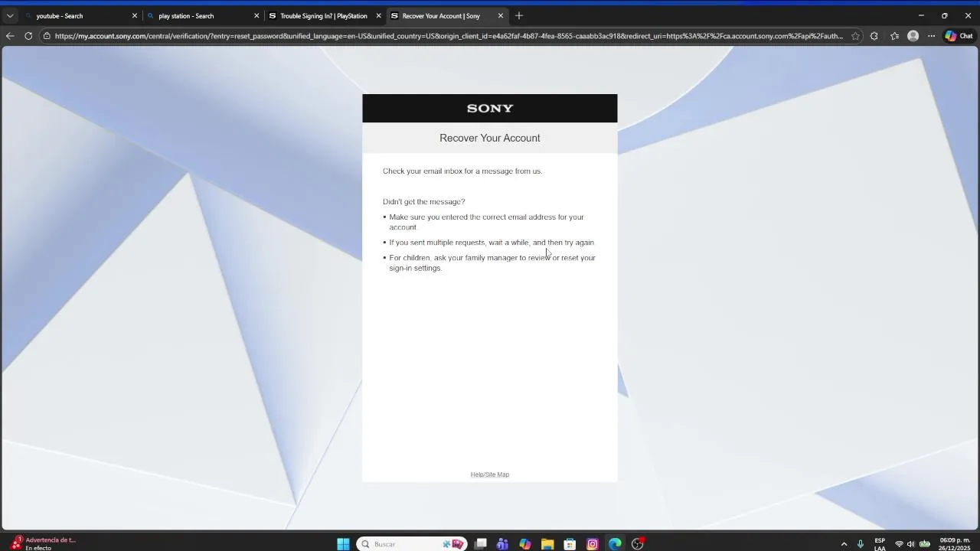Open the Extensions puzzle icon
The image size is (980, 551).
coord(874,36)
